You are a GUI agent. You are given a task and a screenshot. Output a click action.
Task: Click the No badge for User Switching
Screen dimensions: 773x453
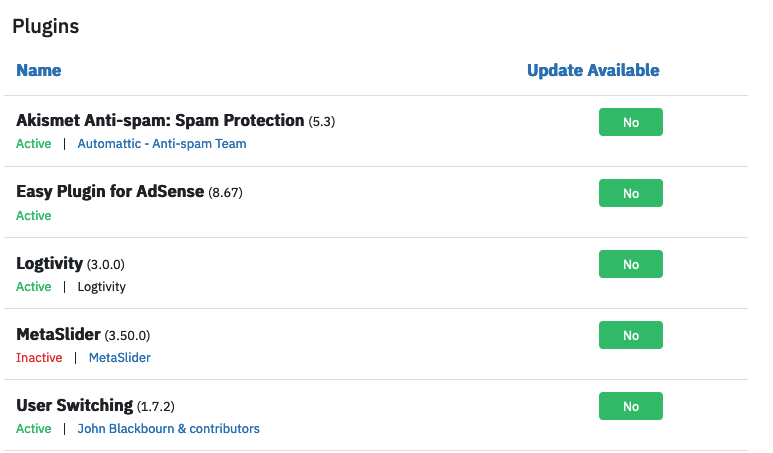(x=631, y=406)
